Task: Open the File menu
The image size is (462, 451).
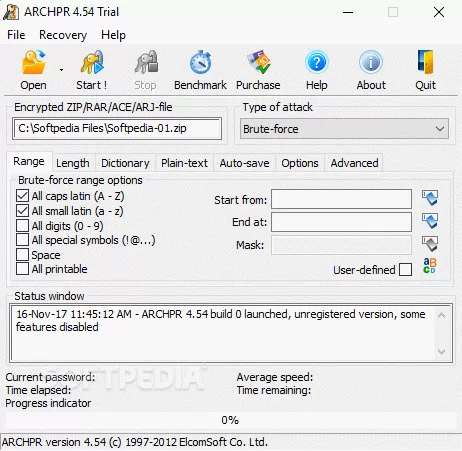Action: pyautogui.click(x=16, y=35)
